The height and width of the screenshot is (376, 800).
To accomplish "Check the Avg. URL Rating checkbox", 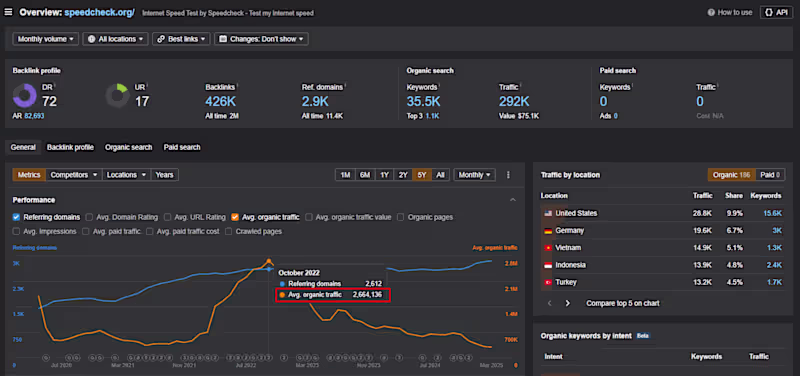I will pos(167,217).
